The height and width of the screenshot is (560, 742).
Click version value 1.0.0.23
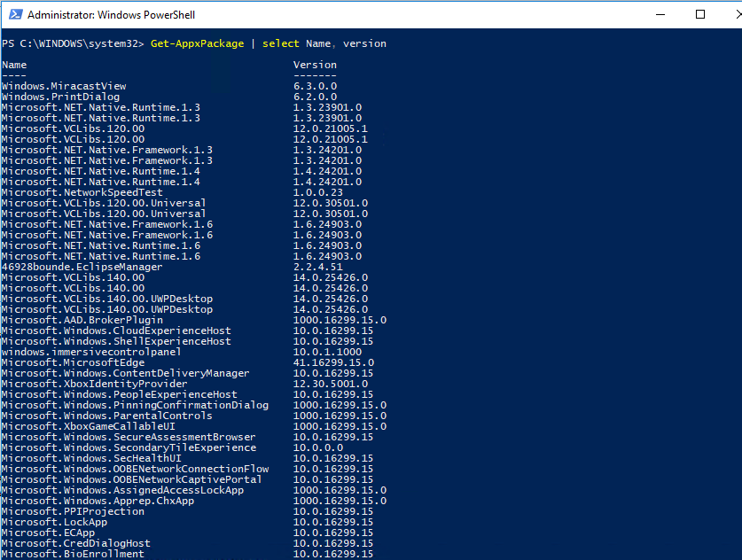(x=318, y=192)
